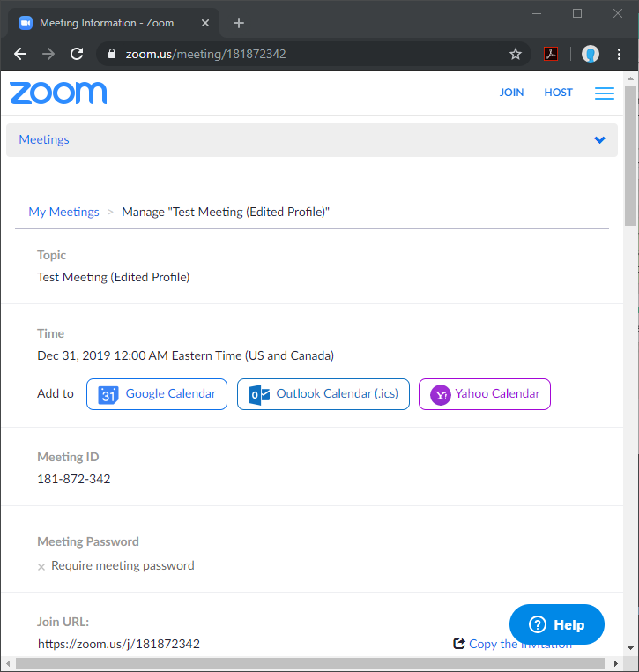Image resolution: width=639 pixels, height=672 pixels.
Task: Click the bookmark star icon
Action: 516,54
